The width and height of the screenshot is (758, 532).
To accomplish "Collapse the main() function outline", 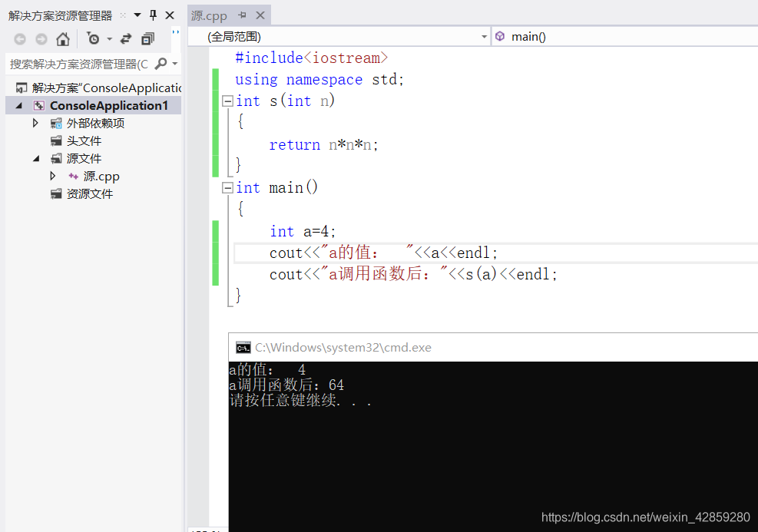I will pyautogui.click(x=227, y=188).
